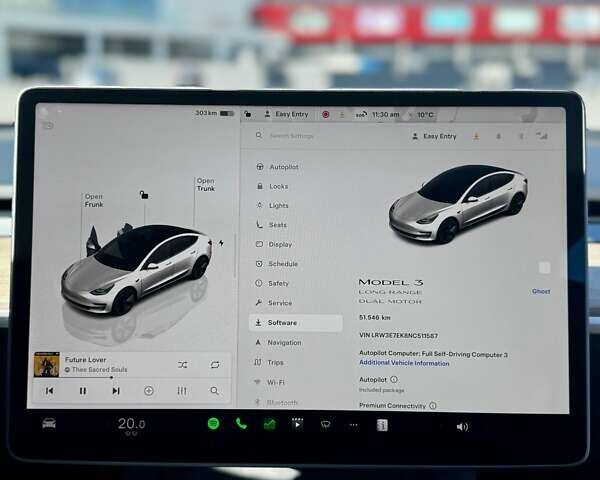The height and width of the screenshot is (480, 600).
Task: Open the audio equalizer settings
Action: pos(182,391)
